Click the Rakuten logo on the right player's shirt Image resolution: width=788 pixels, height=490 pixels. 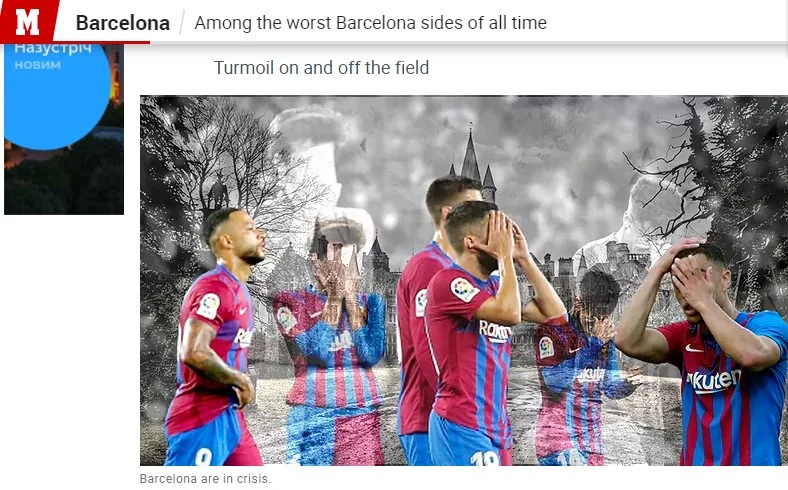coord(714,380)
